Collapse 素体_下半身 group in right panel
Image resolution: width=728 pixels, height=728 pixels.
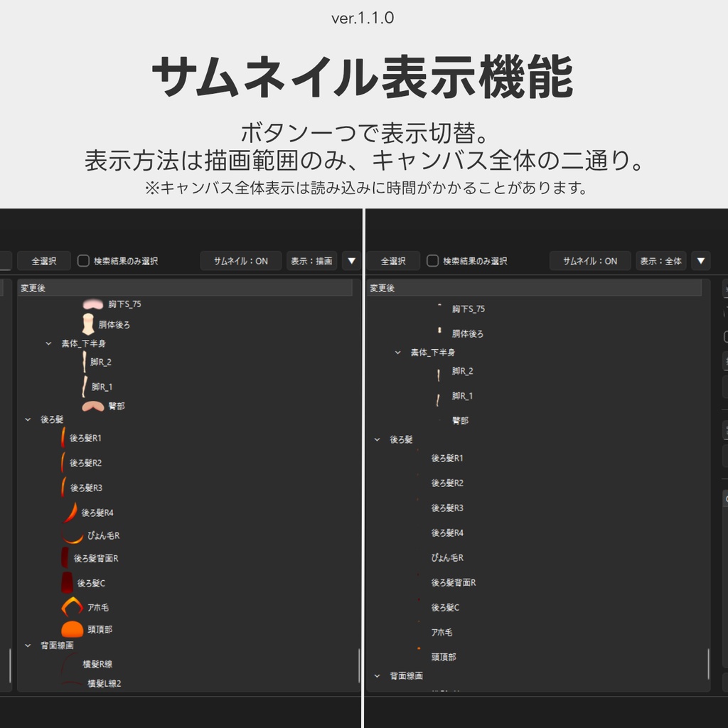(398, 353)
